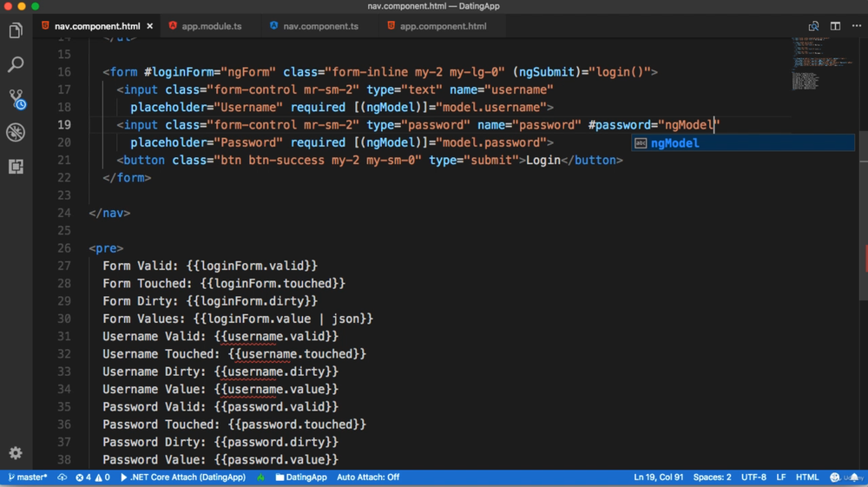Change indentation via Spaces: 2
868x487 pixels.
[712, 477]
